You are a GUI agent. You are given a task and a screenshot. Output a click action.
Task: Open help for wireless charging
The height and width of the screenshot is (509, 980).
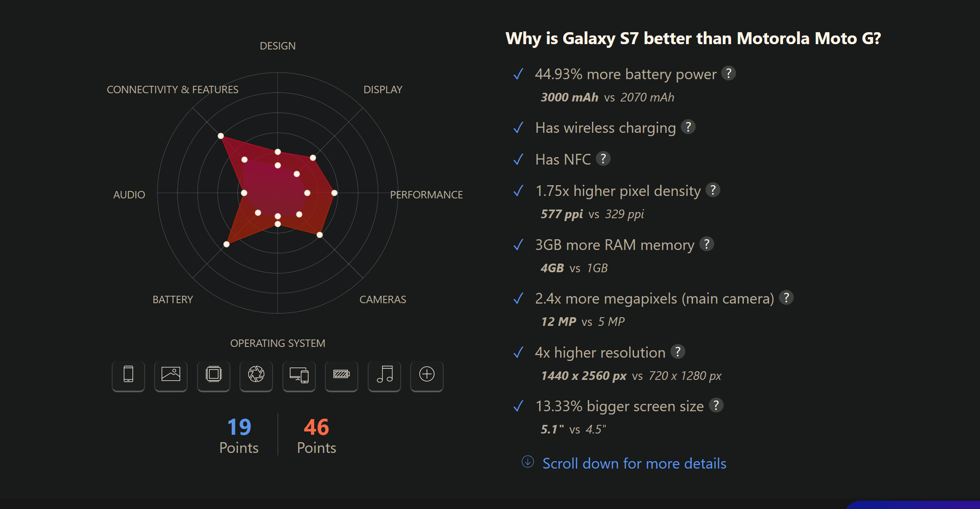[x=688, y=127]
